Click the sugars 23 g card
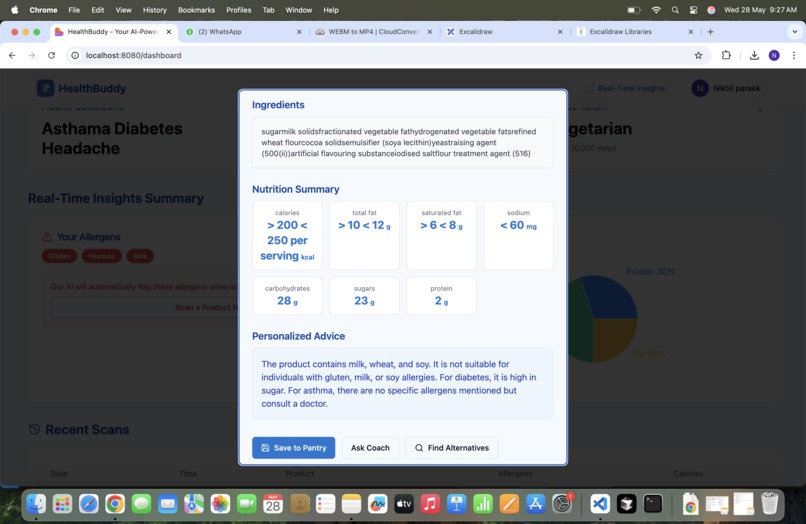 (x=364, y=296)
